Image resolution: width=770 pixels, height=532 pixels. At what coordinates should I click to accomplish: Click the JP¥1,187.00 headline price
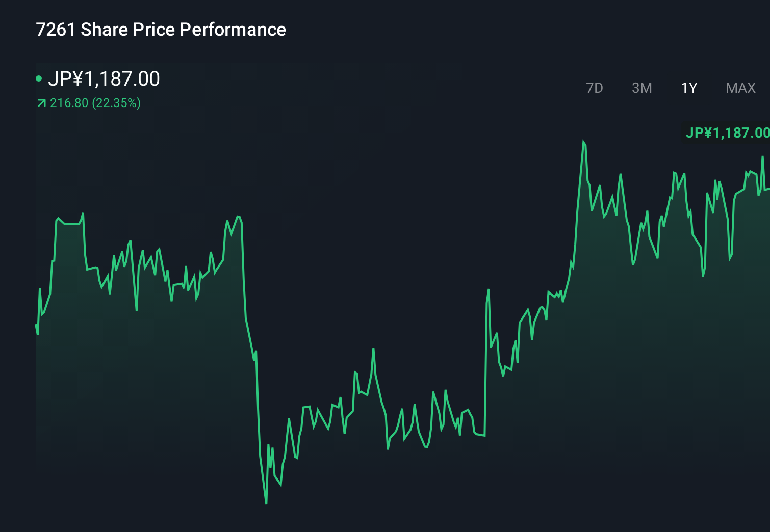(105, 79)
